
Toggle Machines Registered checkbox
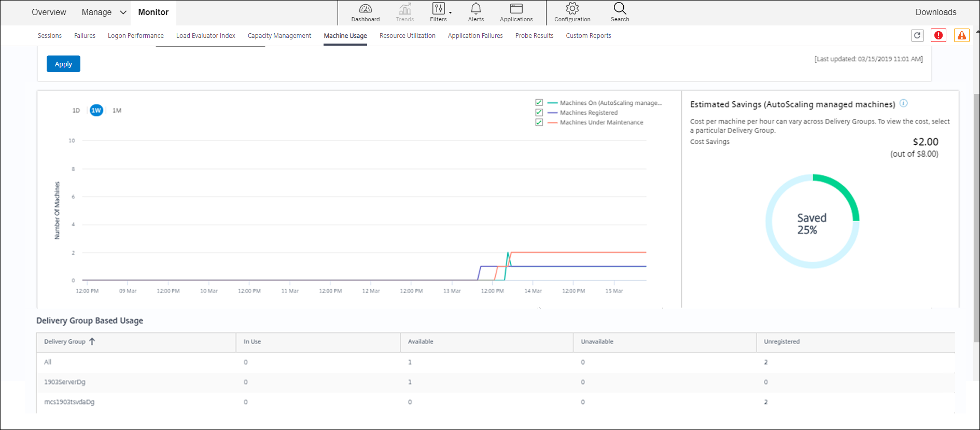pyautogui.click(x=539, y=113)
